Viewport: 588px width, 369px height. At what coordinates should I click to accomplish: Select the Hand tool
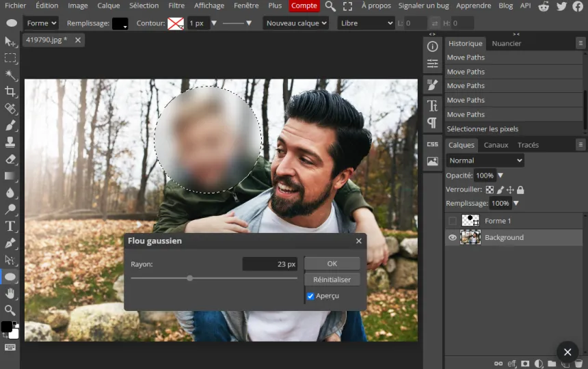coord(10,294)
